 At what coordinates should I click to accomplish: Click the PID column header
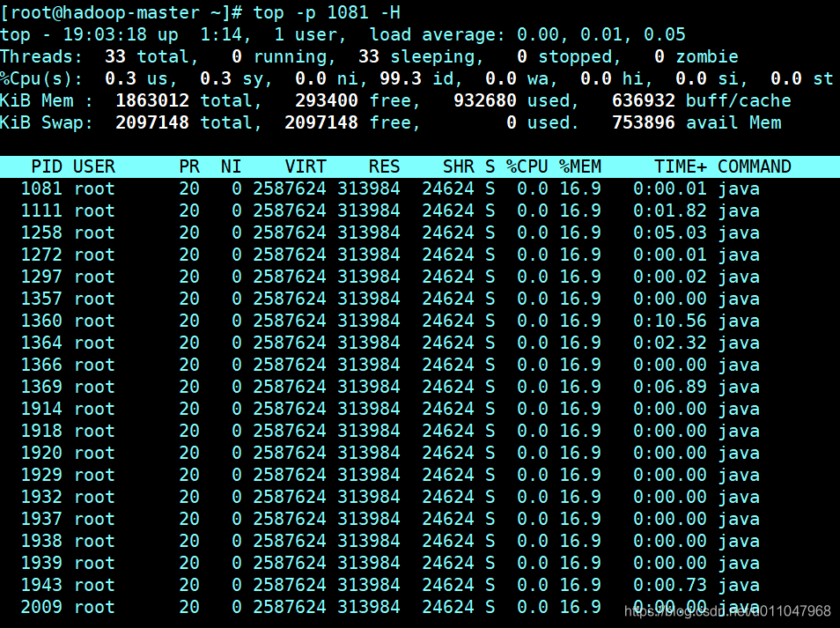47,166
